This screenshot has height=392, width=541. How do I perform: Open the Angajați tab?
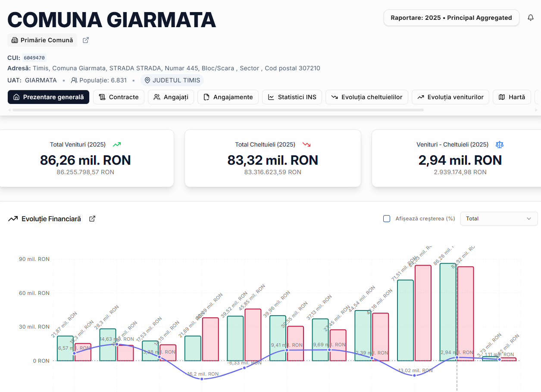click(x=171, y=97)
